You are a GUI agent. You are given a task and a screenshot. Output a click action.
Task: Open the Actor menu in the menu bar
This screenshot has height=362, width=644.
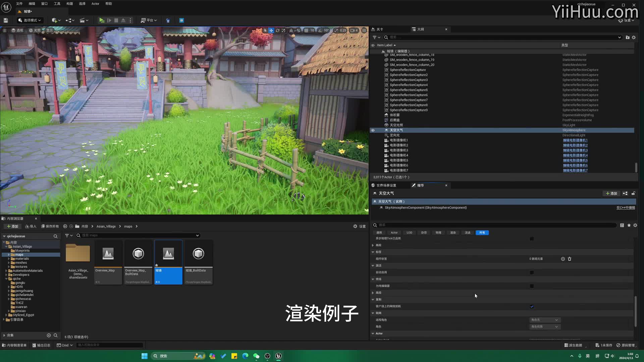pyautogui.click(x=95, y=4)
